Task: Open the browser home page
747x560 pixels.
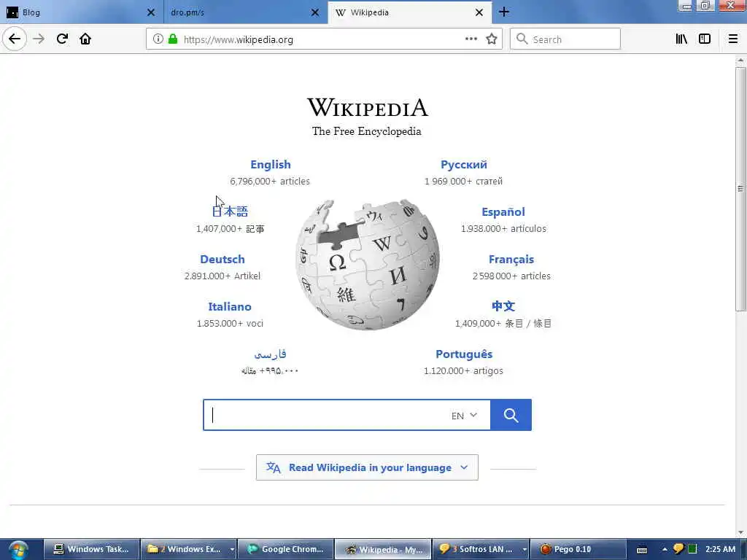Action: tap(85, 39)
